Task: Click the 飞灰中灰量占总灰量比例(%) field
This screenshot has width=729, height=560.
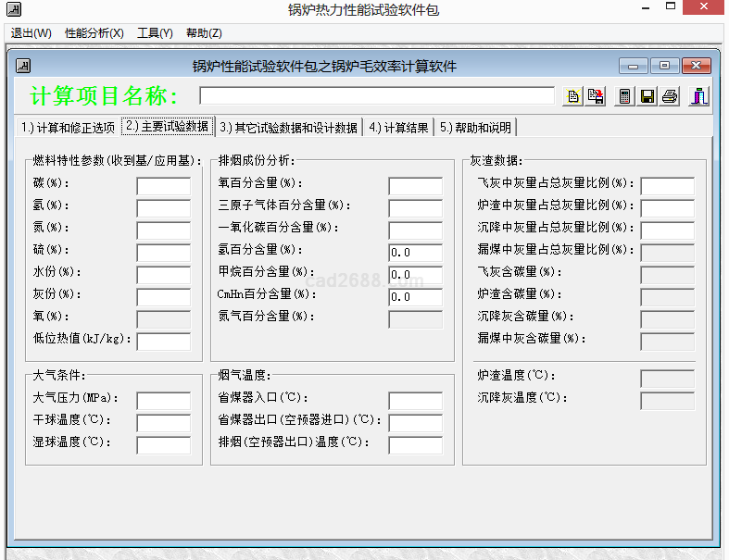Action: pyautogui.click(x=667, y=186)
